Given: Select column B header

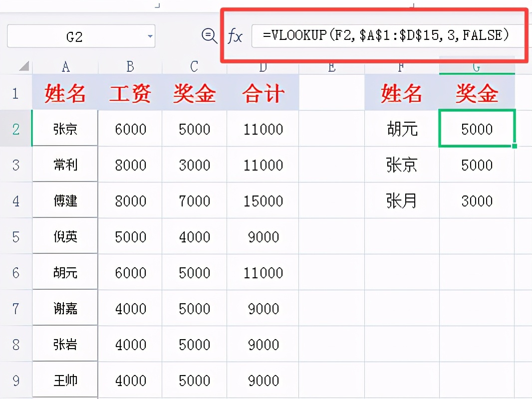Looking at the screenshot, I should 130,67.
